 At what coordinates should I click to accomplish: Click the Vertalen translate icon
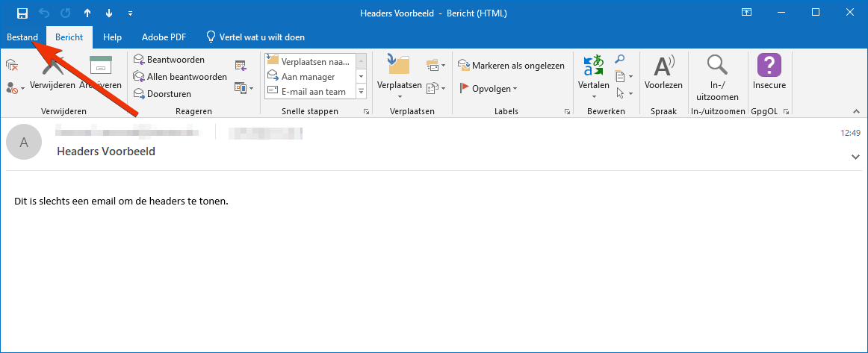click(593, 66)
